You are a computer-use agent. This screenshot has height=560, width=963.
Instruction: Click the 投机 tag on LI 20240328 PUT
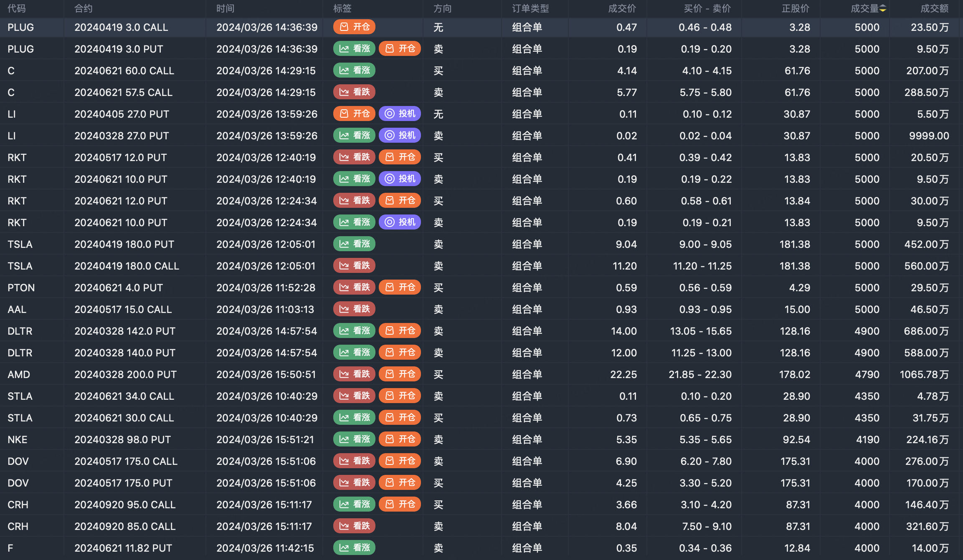coord(400,136)
